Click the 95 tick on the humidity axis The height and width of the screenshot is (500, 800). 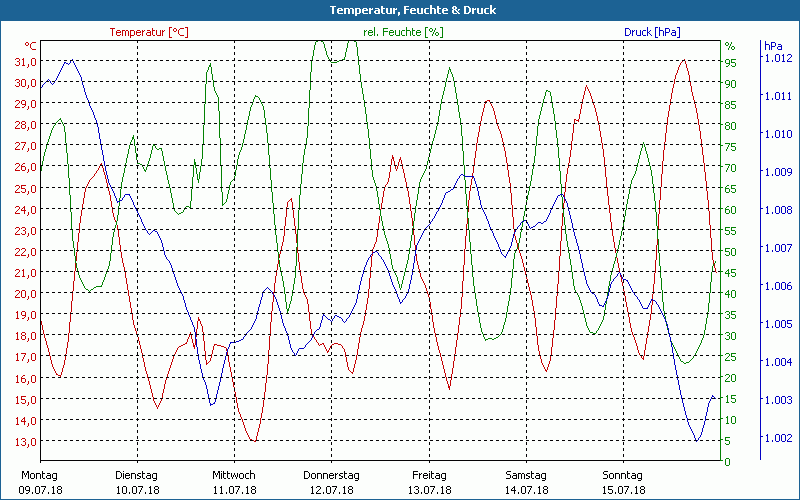tap(730, 62)
